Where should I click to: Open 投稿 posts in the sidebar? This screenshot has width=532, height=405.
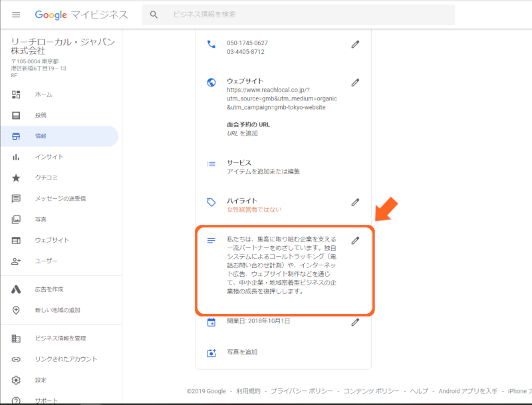click(x=59, y=115)
